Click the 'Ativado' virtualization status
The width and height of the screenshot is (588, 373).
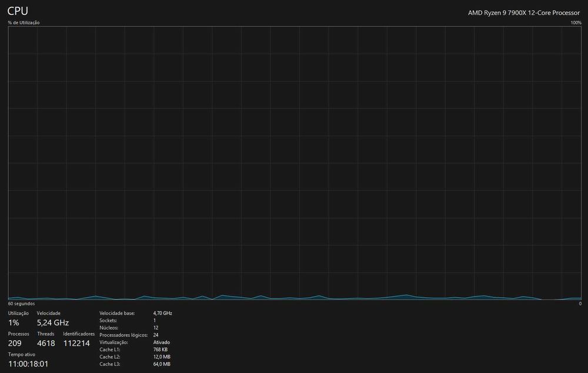[162, 342]
